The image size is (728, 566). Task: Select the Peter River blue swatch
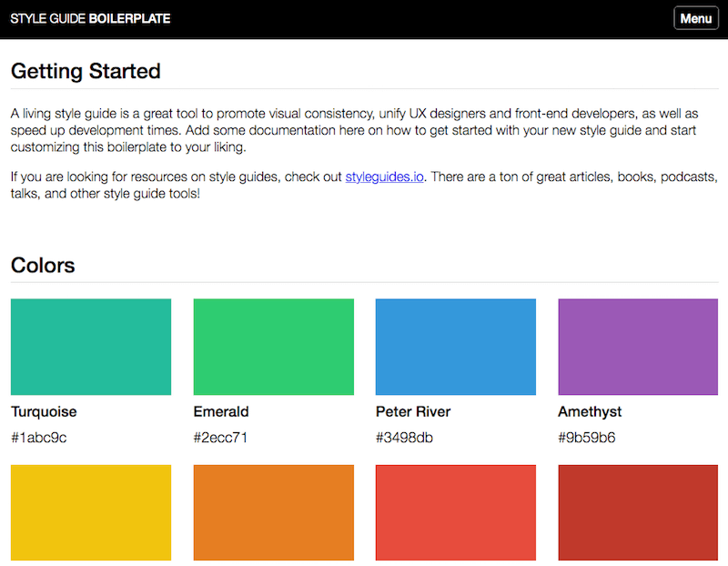pos(456,347)
